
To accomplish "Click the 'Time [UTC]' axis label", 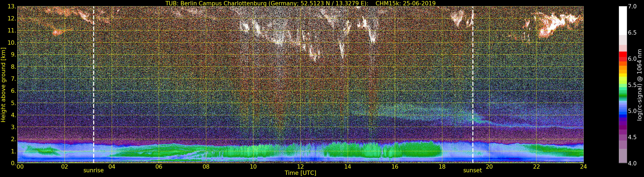I will (x=300, y=173).
